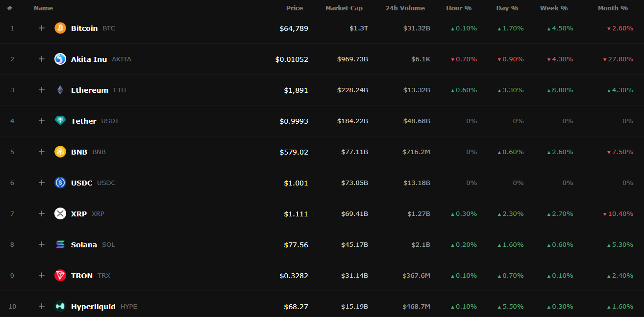Open the Tether name link
644x317 pixels.
pos(84,121)
